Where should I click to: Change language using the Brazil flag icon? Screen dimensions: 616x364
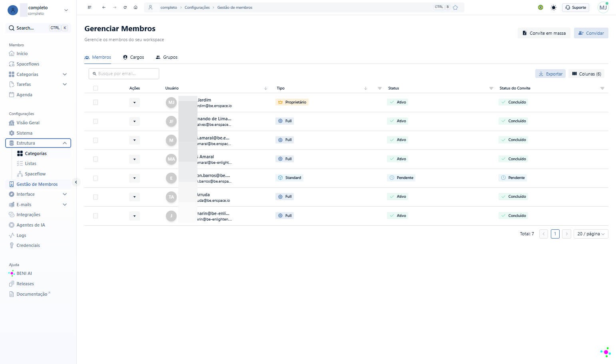point(540,8)
